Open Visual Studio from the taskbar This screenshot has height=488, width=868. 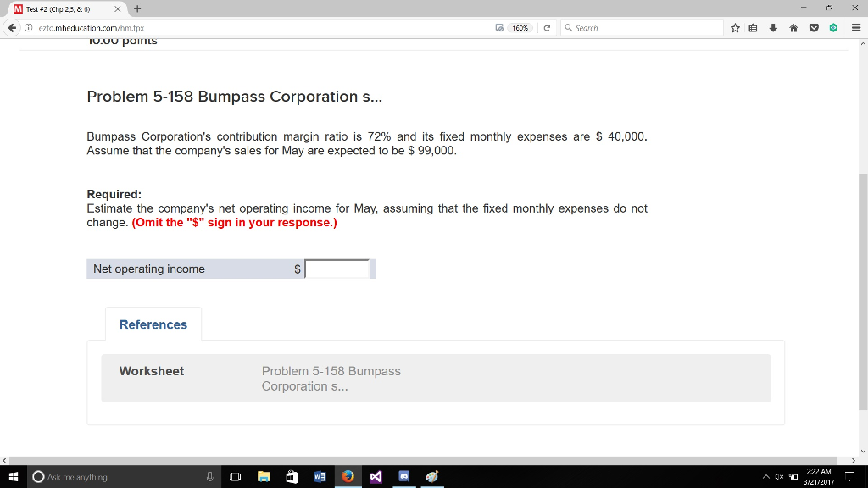(376, 476)
